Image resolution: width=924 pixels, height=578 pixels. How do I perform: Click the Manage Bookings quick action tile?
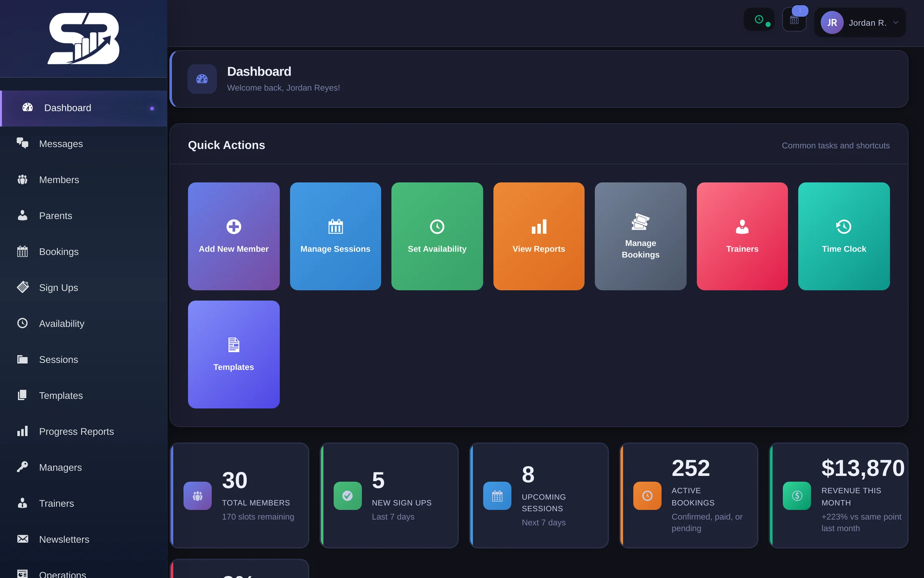coord(640,236)
